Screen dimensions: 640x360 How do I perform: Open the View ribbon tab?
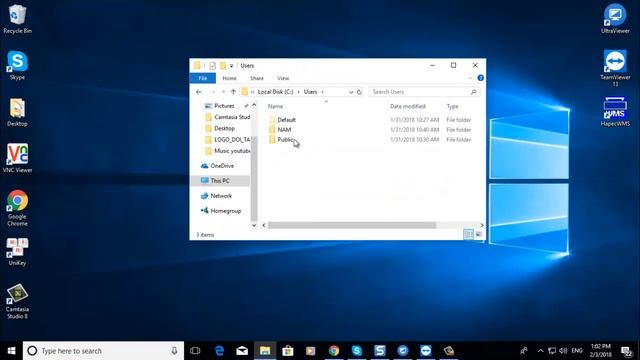[283, 78]
